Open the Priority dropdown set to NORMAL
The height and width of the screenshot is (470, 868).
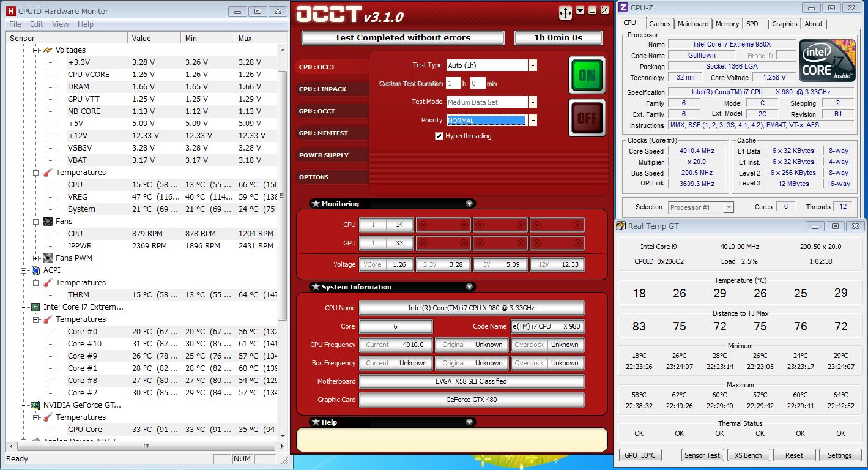[x=533, y=121]
